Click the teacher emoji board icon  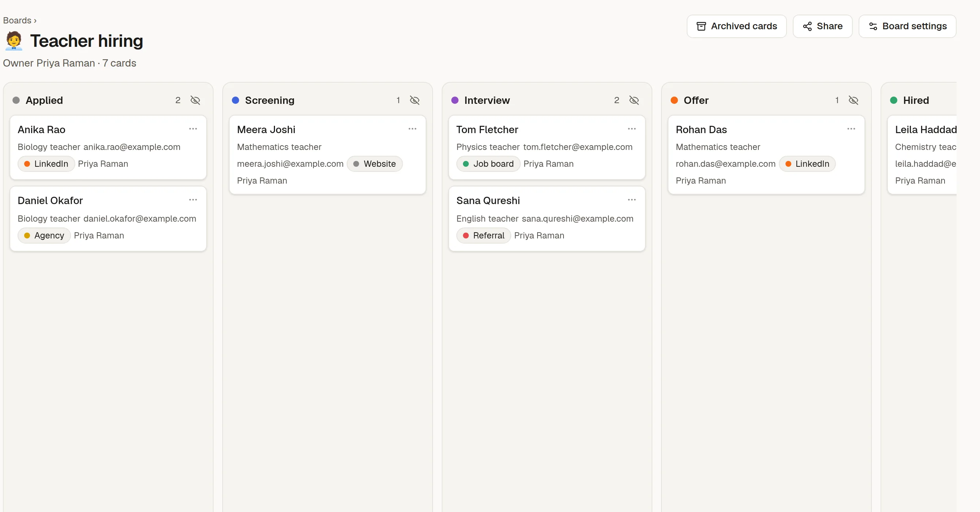coord(14,41)
